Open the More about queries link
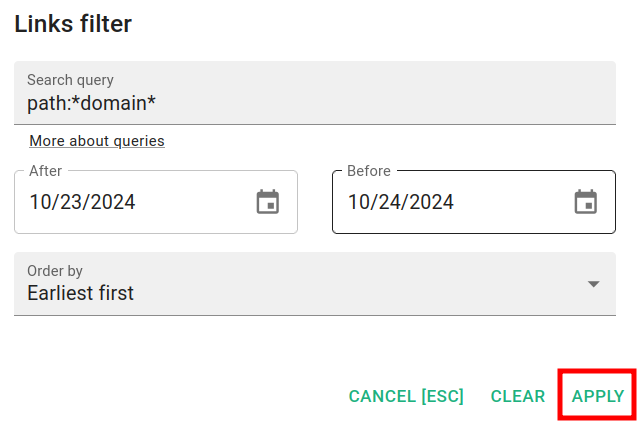Screen dimensions: 638x422 [x=97, y=141]
